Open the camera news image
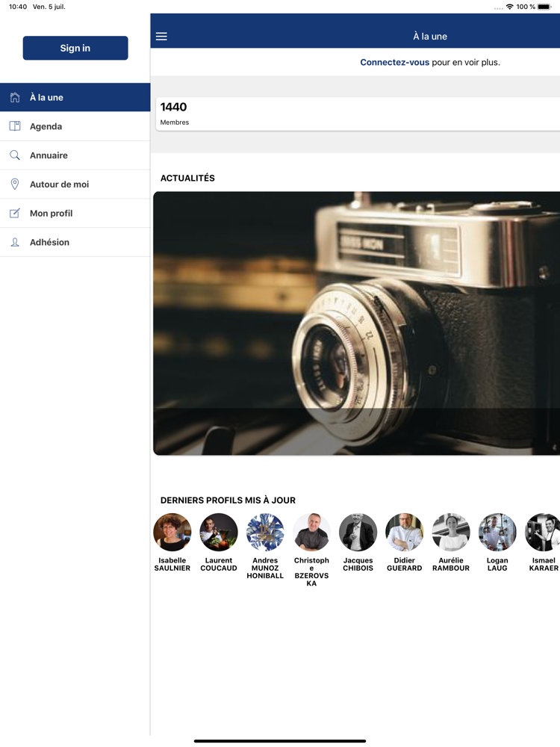The height and width of the screenshot is (747, 560). click(357, 323)
